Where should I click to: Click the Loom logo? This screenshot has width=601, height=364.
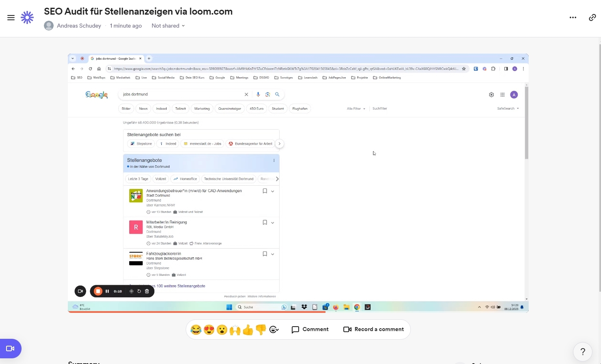27,17
